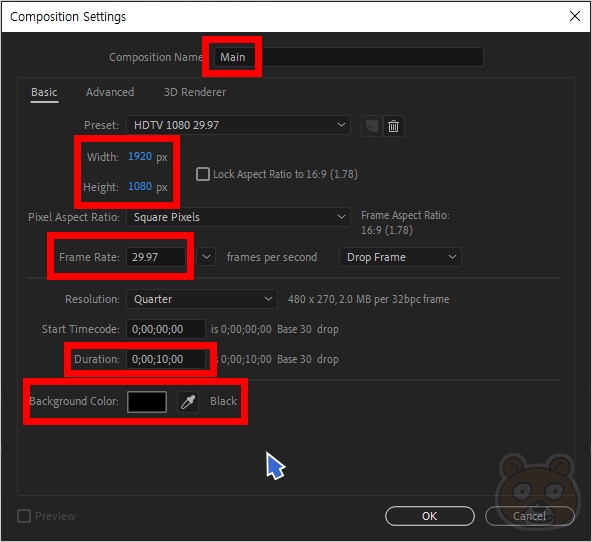Click the 'Black' color name text
The width and height of the screenshot is (592, 542).
click(x=224, y=401)
